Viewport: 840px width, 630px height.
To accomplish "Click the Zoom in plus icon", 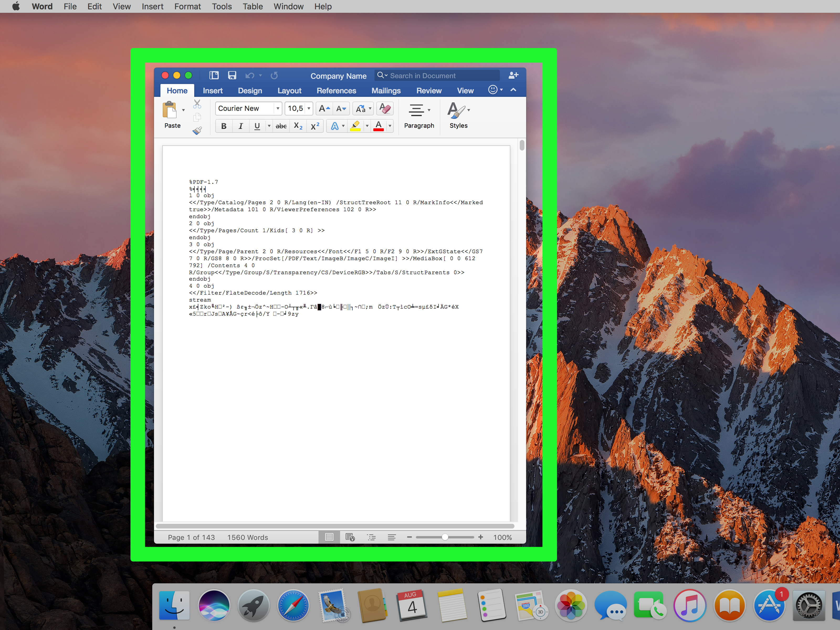I will click(480, 537).
